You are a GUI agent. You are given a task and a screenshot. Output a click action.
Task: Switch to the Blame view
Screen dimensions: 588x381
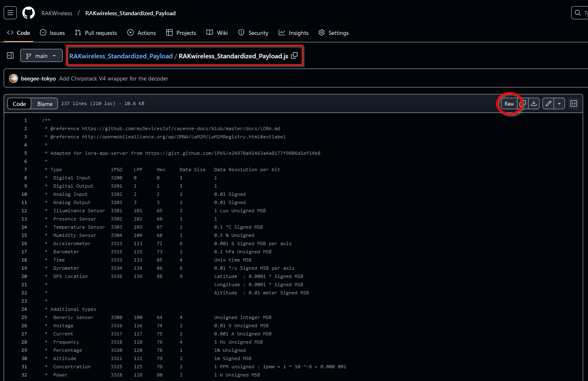point(44,103)
